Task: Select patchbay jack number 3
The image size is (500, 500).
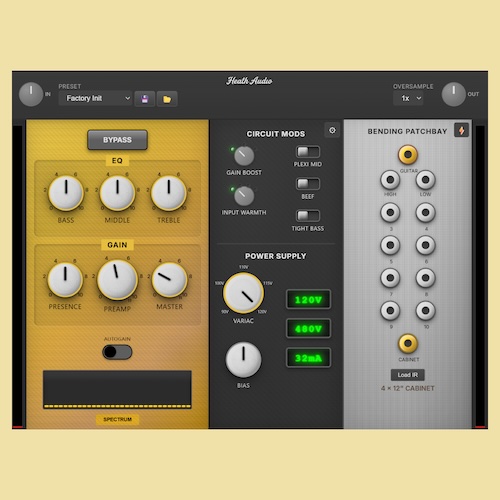Action: point(390,212)
